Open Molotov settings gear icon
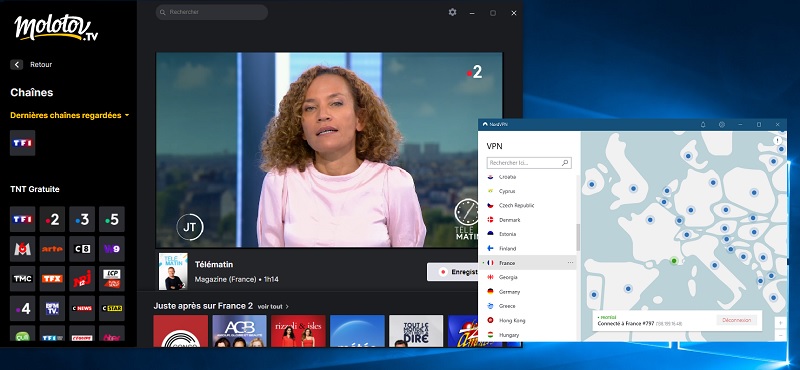The height and width of the screenshot is (370, 800). click(453, 12)
